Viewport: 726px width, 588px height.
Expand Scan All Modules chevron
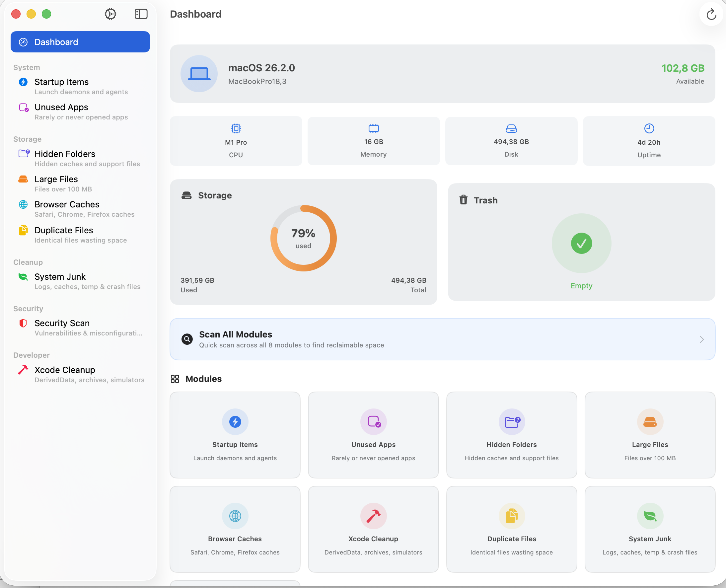point(702,339)
